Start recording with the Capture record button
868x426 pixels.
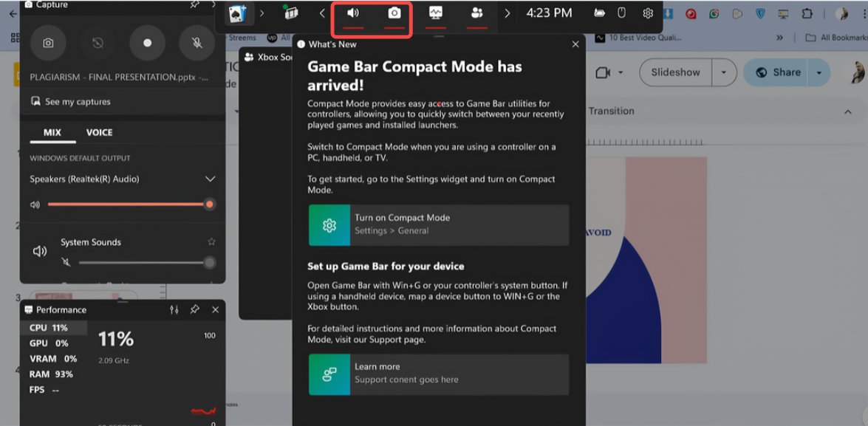point(147,43)
